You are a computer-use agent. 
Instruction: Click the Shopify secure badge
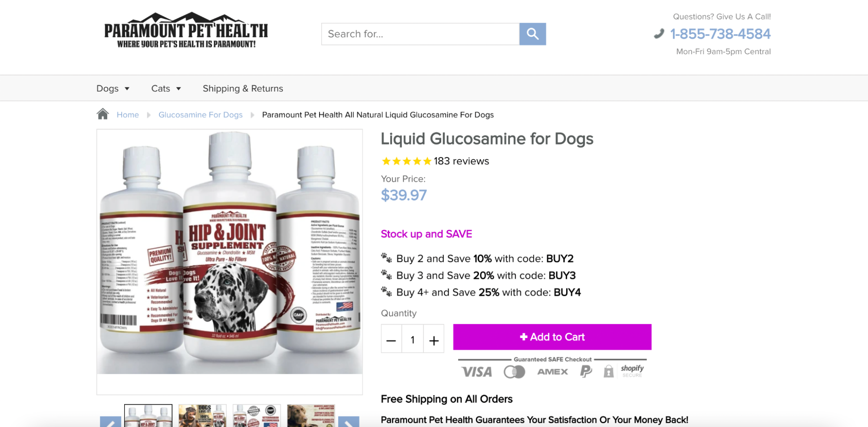[x=632, y=371]
